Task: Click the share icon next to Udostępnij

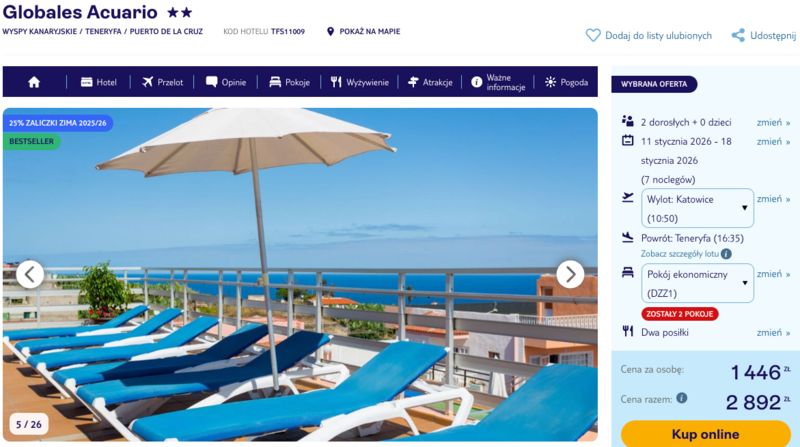Action: pyautogui.click(x=738, y=35)
